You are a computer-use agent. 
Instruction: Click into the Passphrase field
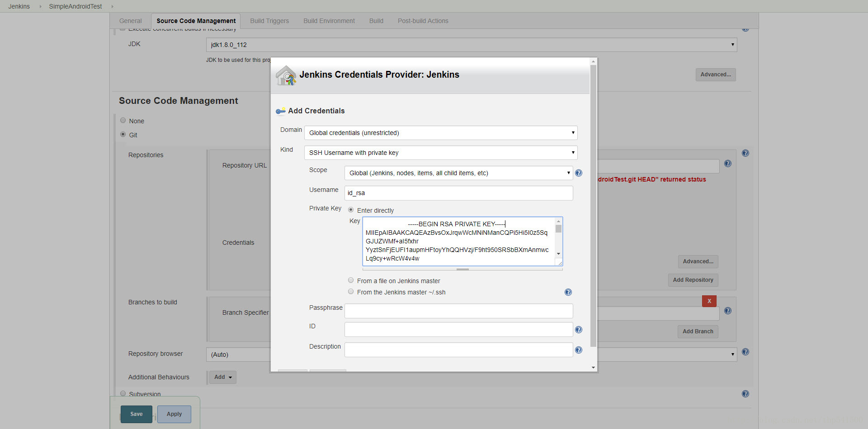coord(459,311)
